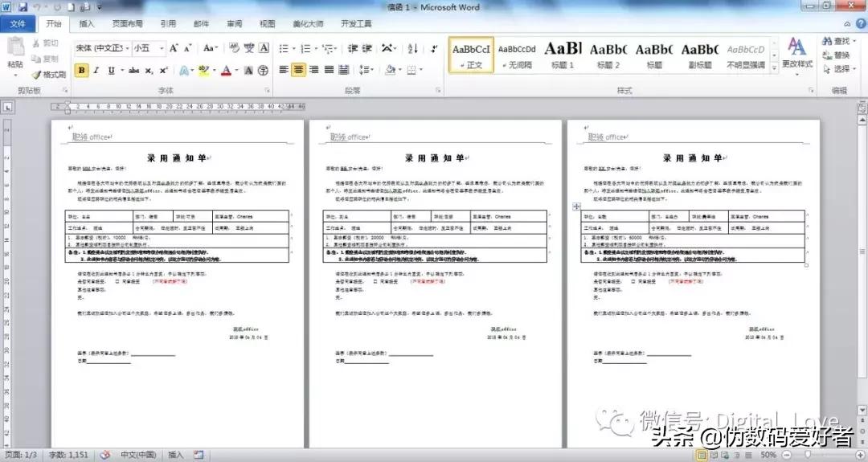Open change case Aa dropdown
Image resolution: width=868 pixels, height=462 pixels.
[211, 48]
